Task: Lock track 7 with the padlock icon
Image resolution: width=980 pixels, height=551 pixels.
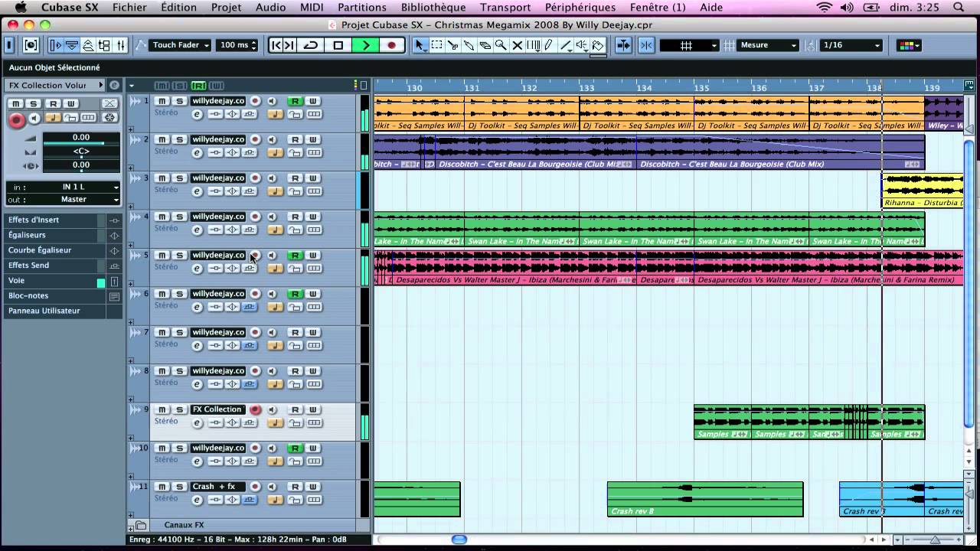Action: (294, 346)
